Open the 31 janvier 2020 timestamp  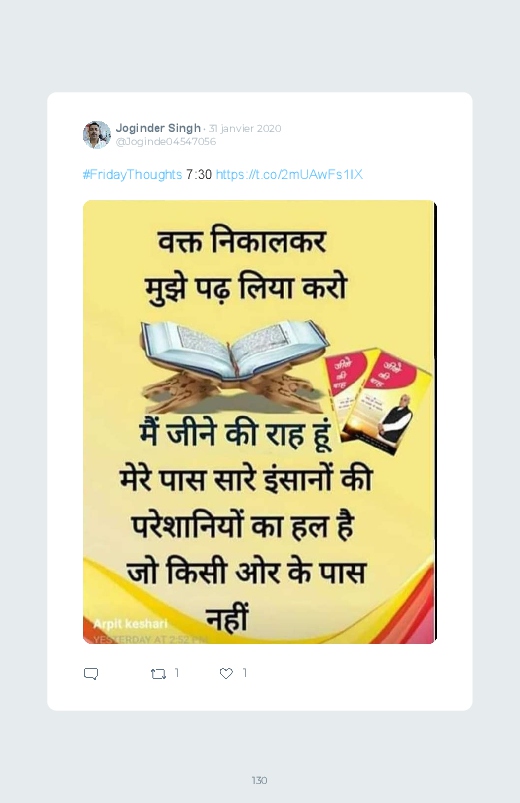point(245,129)
